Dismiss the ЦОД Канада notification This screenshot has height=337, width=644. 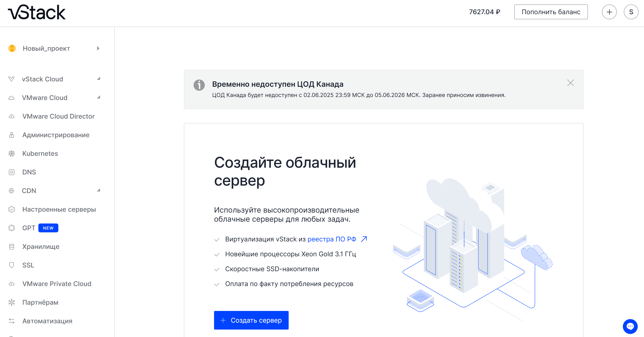570,83
